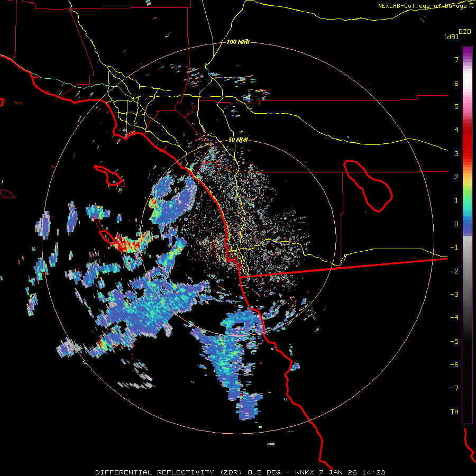Viewport: 476px width, 476px height.
Task: Click the [dB] units label
Action: pos(452,36)
